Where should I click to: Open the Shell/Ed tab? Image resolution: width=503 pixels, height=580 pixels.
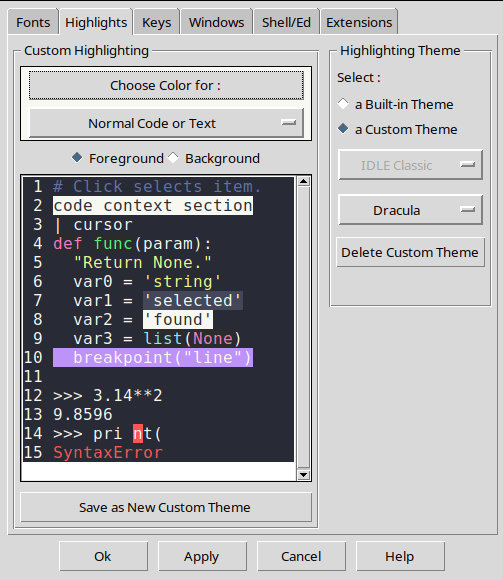click(x=286, y=22)
